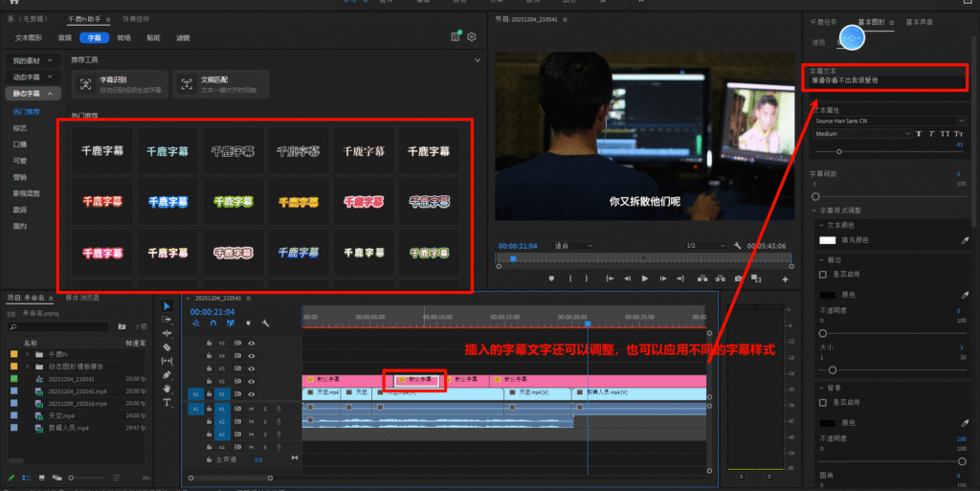The image size is (980, 491).
Task: Pick fill color with the 填充颜色 eyedropper
Action: 964,239
